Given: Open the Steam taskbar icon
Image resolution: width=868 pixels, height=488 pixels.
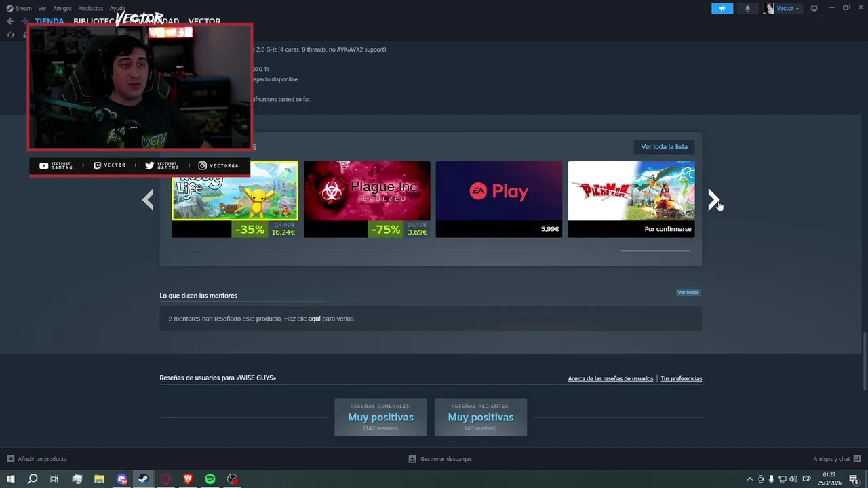Looking at the screenshot, I should [143, 479].
